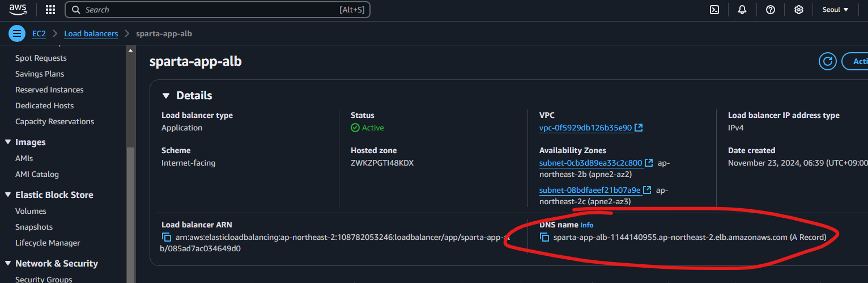Screen dimensions: 868x283
Task: Click the sidebar scroll-up arrow
Action: tap(131, 50)
